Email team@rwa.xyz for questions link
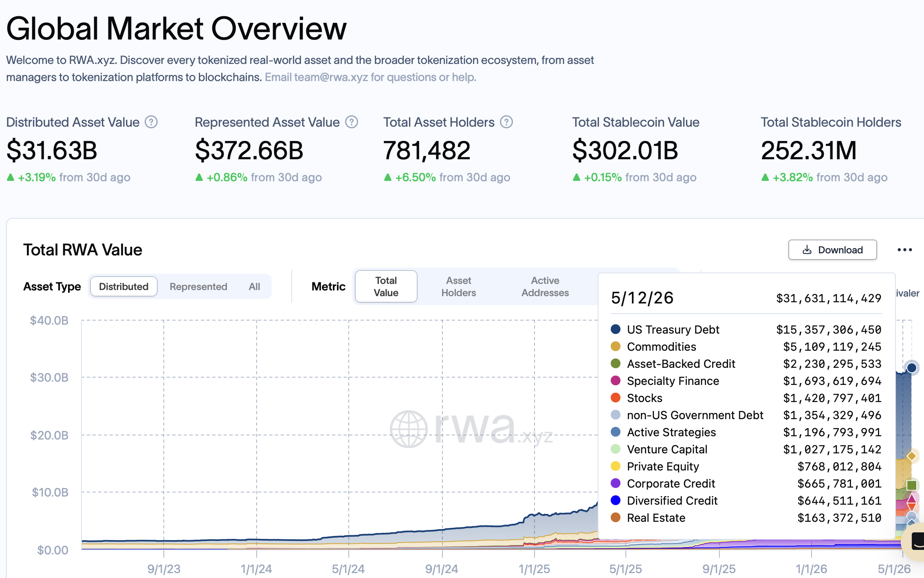Viewport: 924px width, 578px height. [x=370, y=77]
